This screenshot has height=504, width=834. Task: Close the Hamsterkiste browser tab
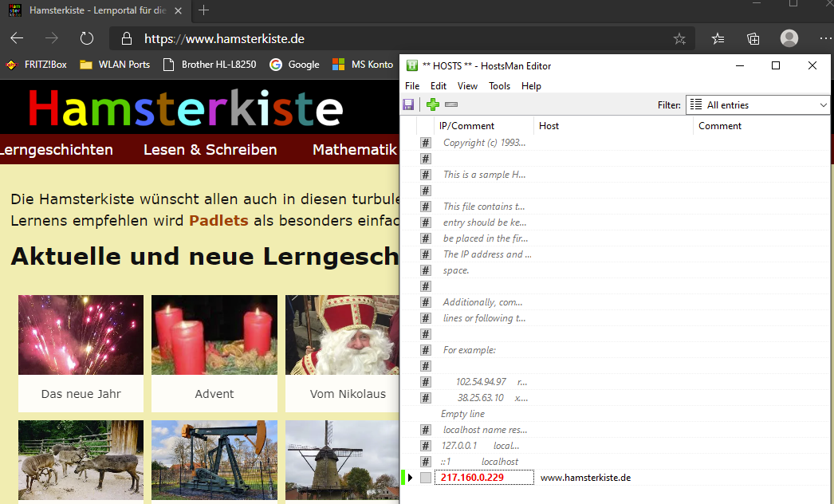point(178,10)
